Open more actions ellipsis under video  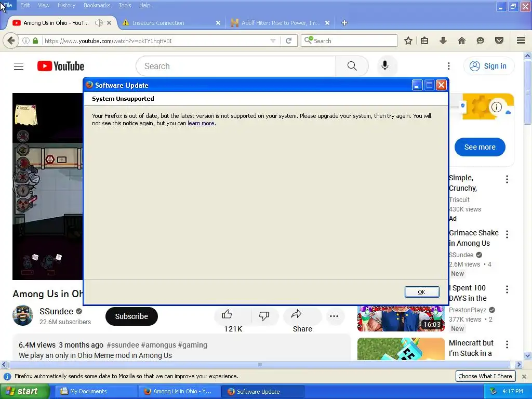(x=334, y=316)
